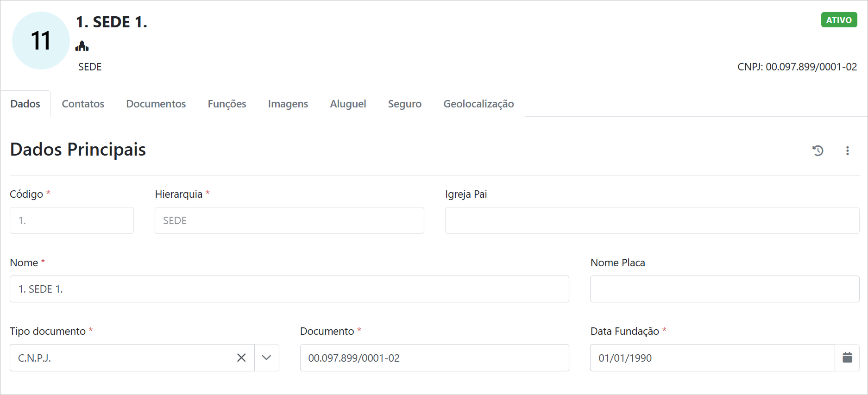Go to the Funções tab

point(226,104)
